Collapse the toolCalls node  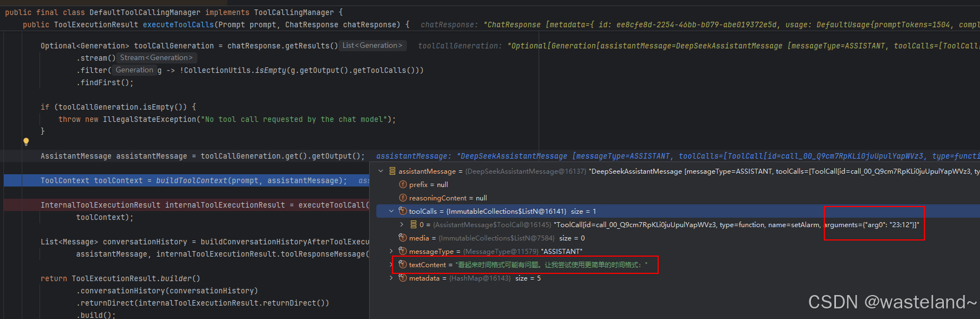(391, 211)
